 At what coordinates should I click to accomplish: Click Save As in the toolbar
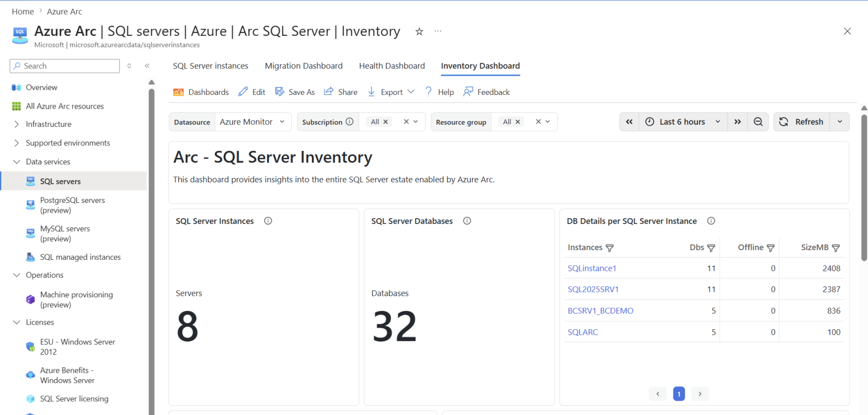point(295,92)
